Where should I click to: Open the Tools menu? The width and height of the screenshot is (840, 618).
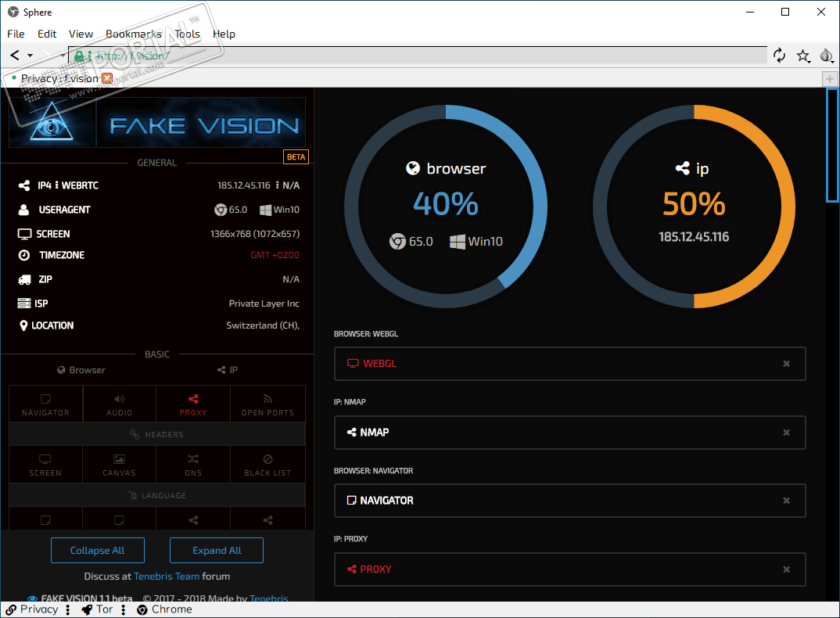(x=187, y=34)
